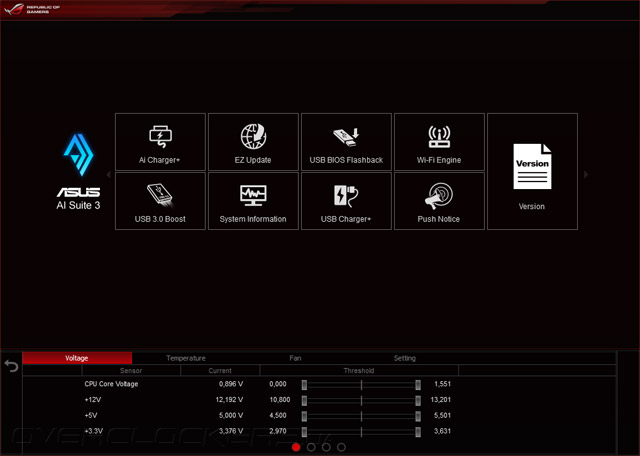Viewport: 640px width, 456px height.
Task: Go to next tile page arrow
Action: pyautogui.click(x=586, y=174)
